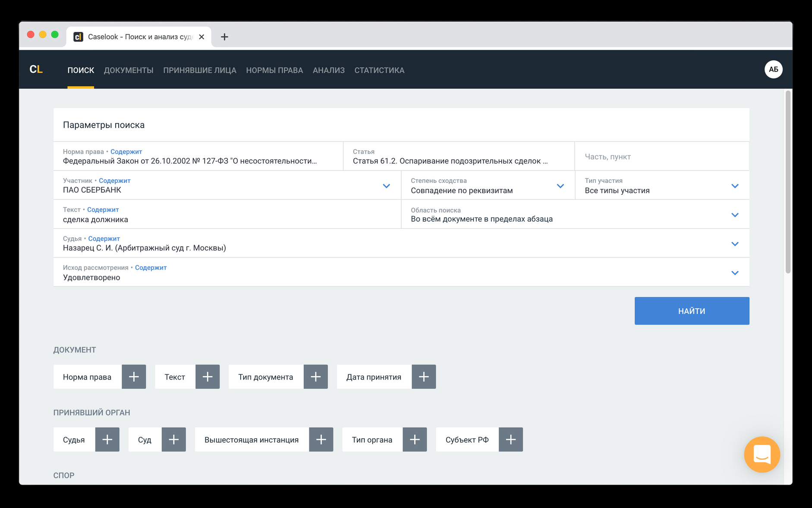This screenshot has width=812, height=508.
Task: Click the Caselook tab favicon
Action: click(x=78, y=37)
